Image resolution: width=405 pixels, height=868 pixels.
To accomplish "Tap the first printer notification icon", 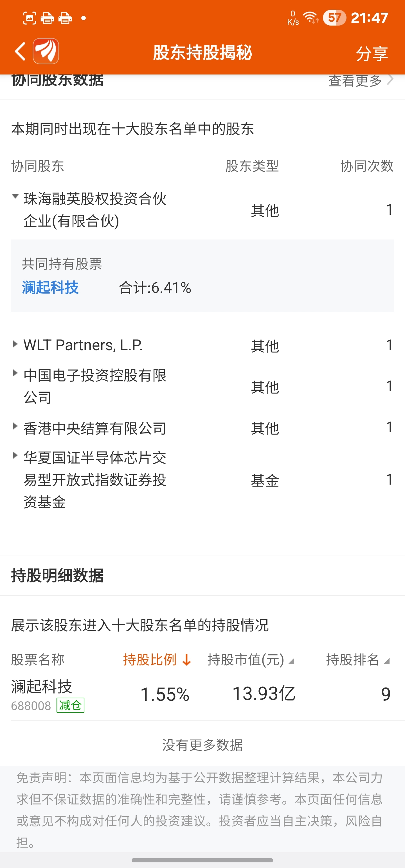I will tap(47, 18).
